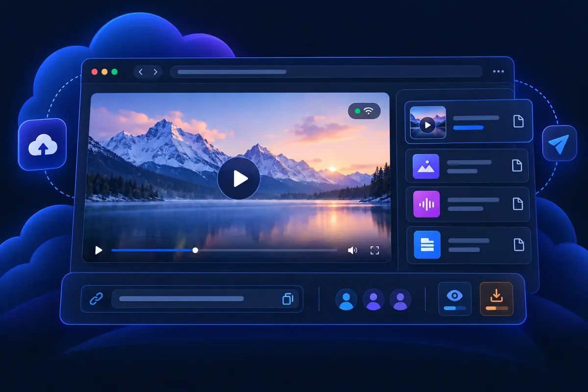Screen dimensions: 588x392
Task: Select the audio waveform file icon
Action: [427, 204]
